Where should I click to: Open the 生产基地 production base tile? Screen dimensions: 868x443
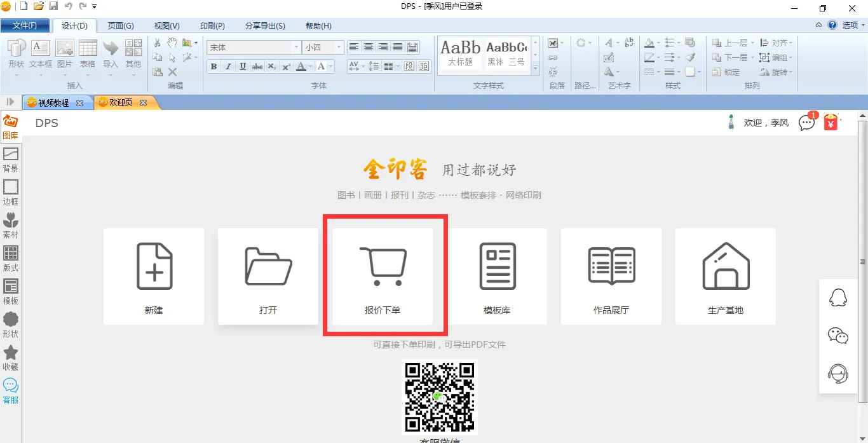coord(726,276)
